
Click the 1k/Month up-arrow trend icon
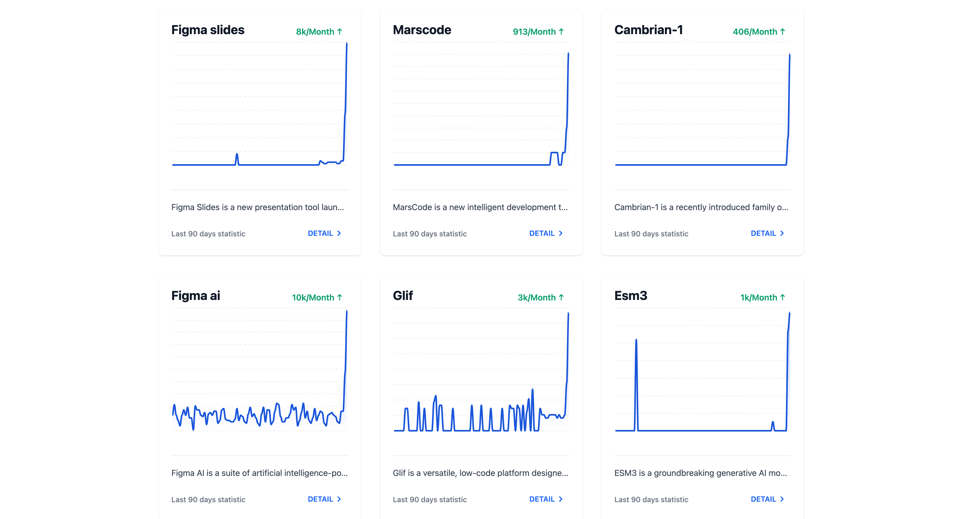point(783,297)
